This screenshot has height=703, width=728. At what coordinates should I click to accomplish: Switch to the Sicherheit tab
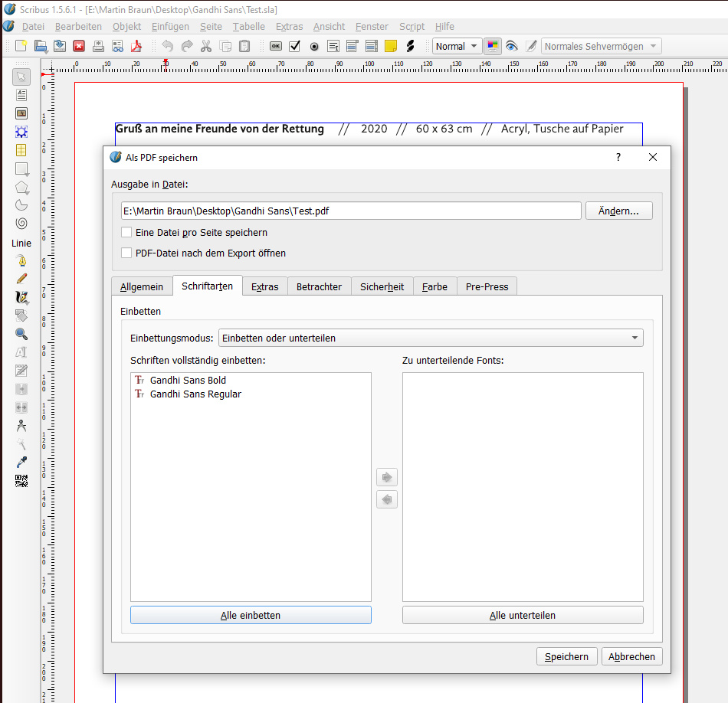[x=382, y=286]
